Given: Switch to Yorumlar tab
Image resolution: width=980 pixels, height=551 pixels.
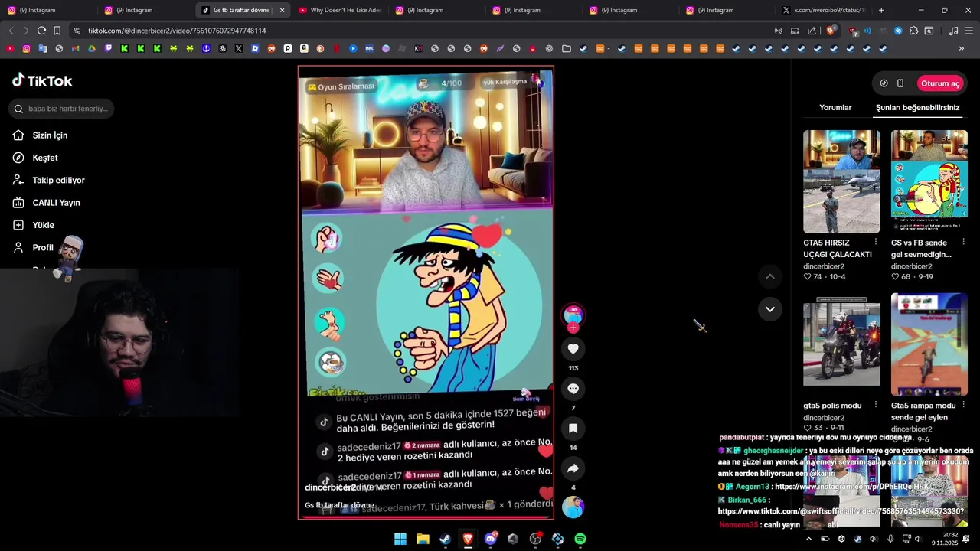Looking at the screenshot, I should (835, 108).
